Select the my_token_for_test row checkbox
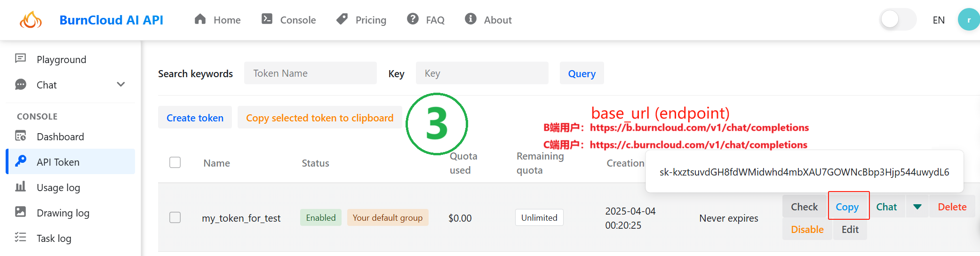The width and height of the screenshot is (980, 256). 175,217
